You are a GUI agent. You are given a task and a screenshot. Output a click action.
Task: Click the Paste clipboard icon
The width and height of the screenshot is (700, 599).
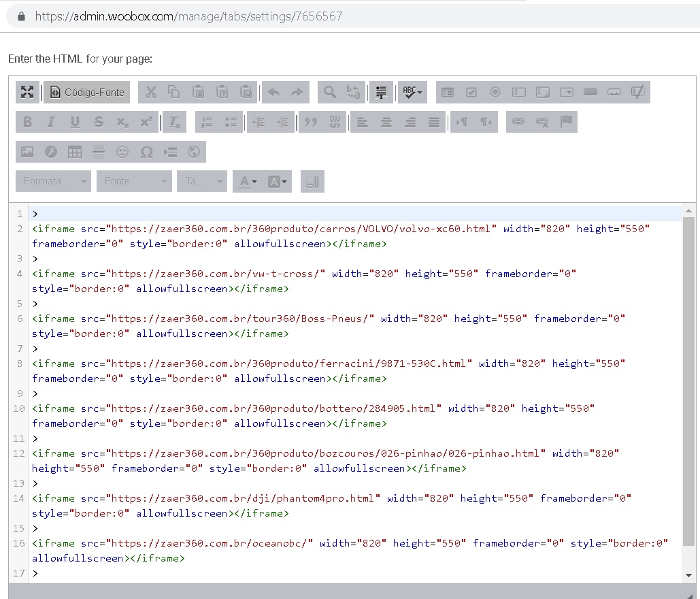(198, 93)
